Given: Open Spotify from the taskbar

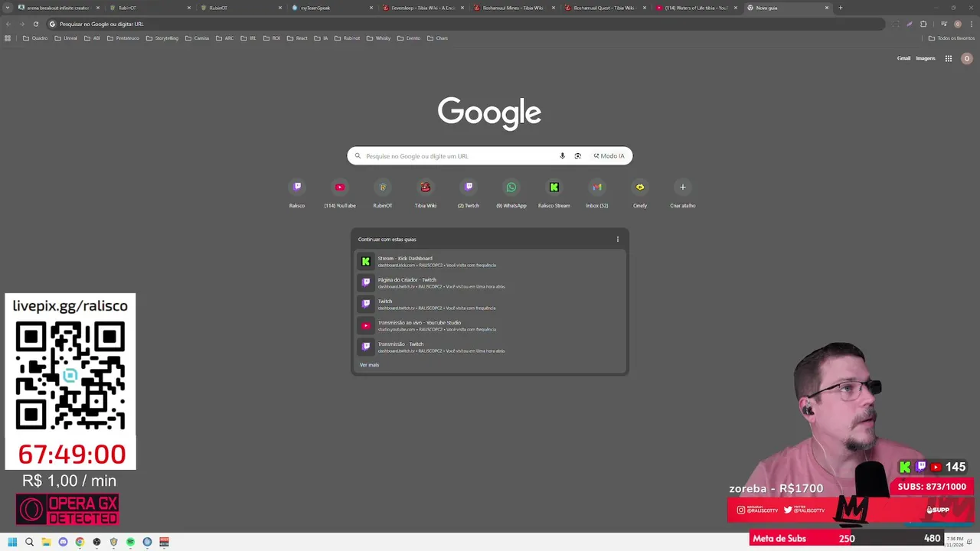Looking at the screenshot, I should tap(130, 542).
